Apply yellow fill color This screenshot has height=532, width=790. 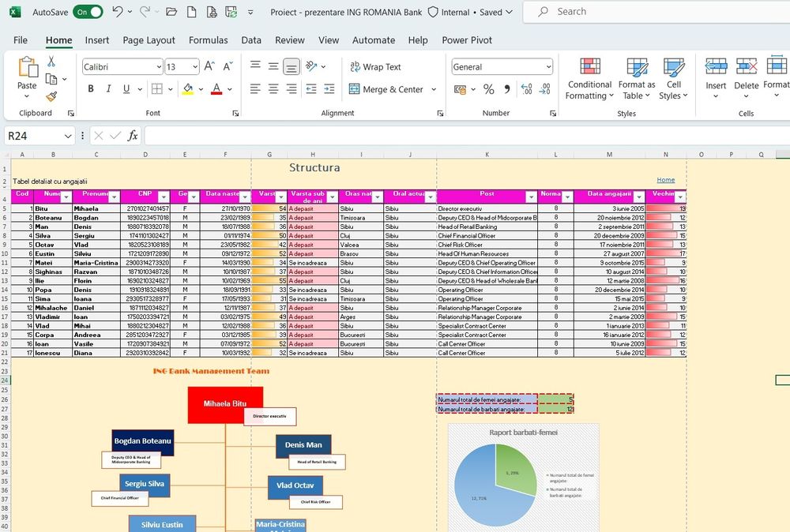pos(188,89)
